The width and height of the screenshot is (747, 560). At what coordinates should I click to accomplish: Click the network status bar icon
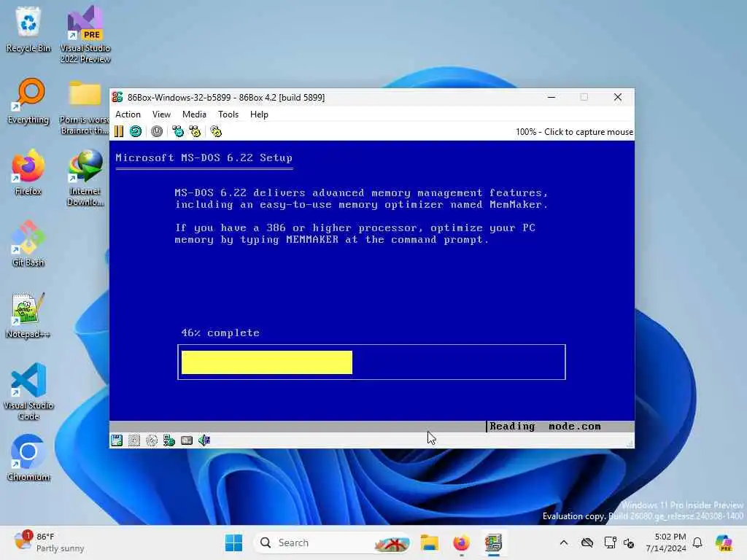pyautogui.click(x=169, y=440)
